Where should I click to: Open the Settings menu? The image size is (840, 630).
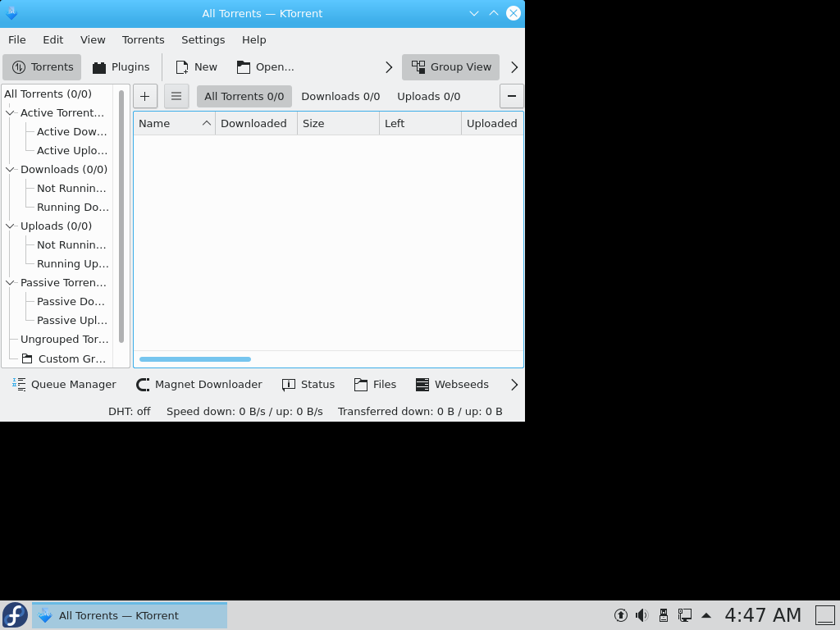tap(203, 40)
